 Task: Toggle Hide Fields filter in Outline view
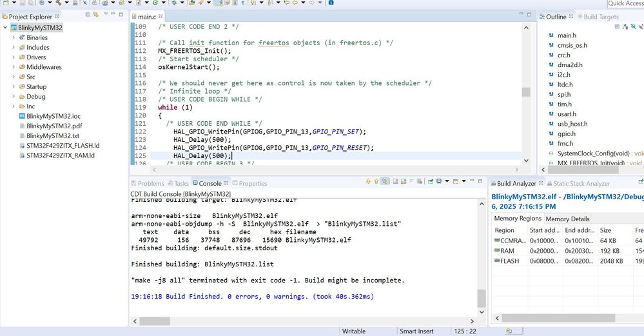click(x=633, y=26)
